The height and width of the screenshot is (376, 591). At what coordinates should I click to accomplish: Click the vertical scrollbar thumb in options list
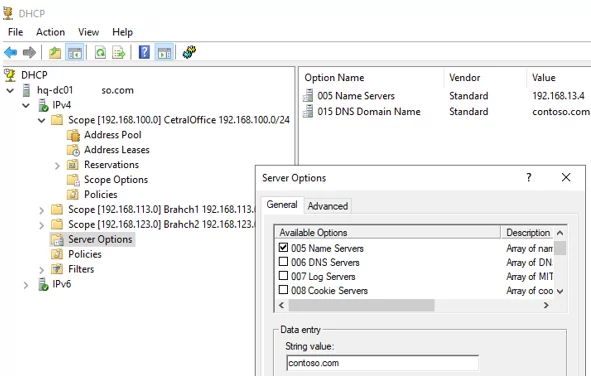coord(560,248)
